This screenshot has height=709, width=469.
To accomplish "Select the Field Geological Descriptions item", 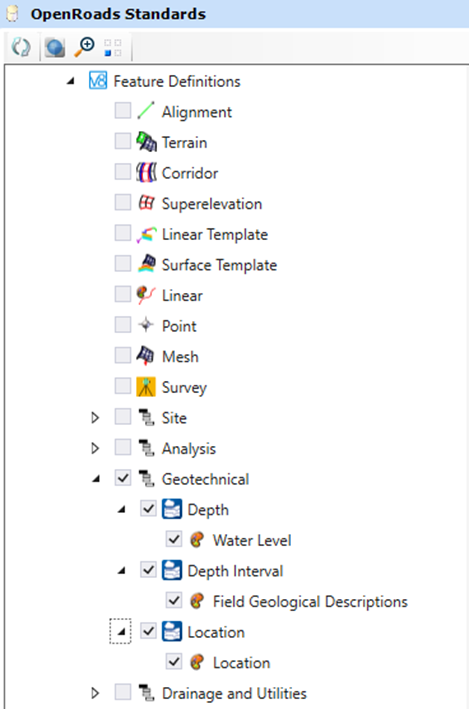I will point(310,601).
